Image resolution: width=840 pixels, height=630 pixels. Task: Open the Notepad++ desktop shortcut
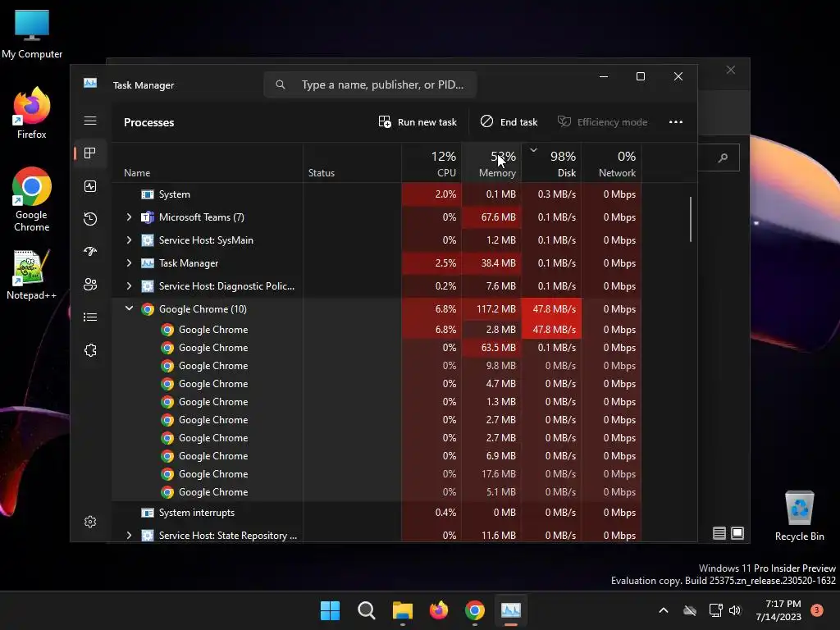coord(32,275)
